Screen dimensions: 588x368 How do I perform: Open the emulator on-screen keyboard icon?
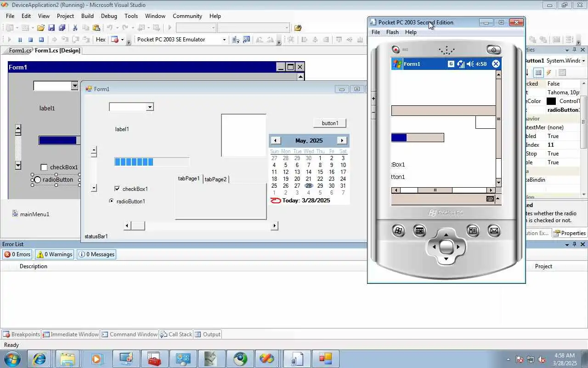tap(490, 199)
